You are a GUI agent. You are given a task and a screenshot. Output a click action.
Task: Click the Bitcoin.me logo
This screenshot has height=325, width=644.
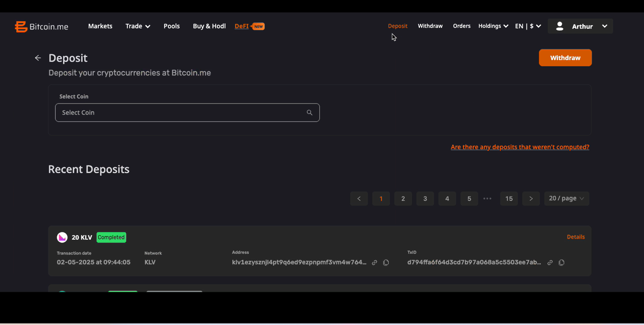coord(42,26)
